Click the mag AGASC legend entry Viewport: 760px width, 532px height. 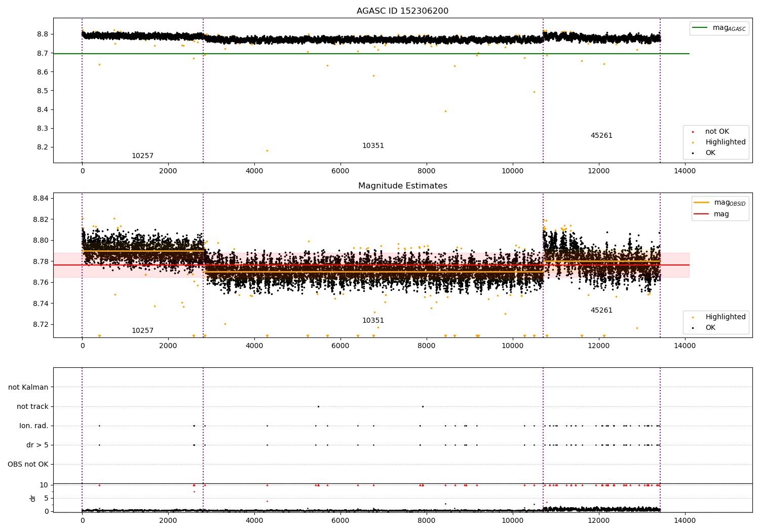(x=719, y=28)
